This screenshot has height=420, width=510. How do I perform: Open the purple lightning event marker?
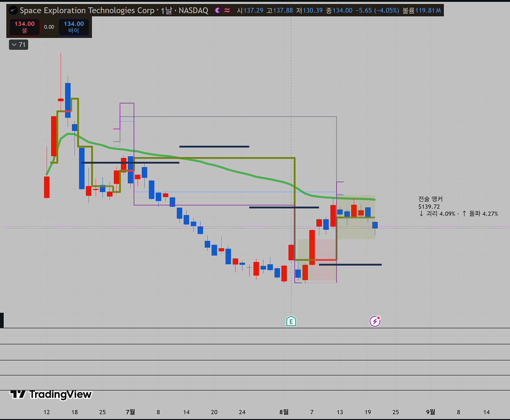coord(375,321)
